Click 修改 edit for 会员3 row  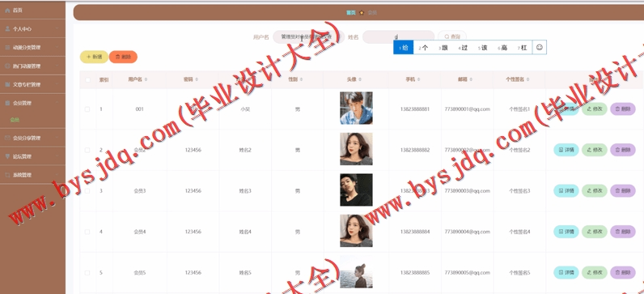(x=595, y=191)
